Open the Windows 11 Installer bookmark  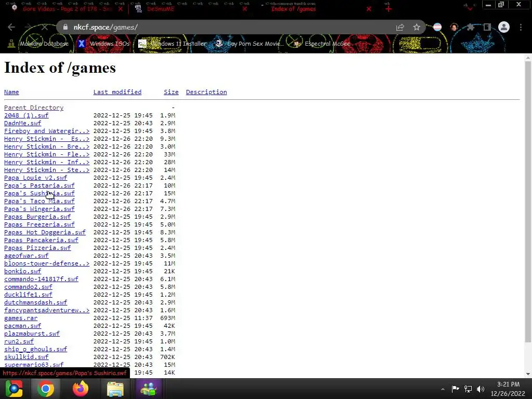[172, 44]
